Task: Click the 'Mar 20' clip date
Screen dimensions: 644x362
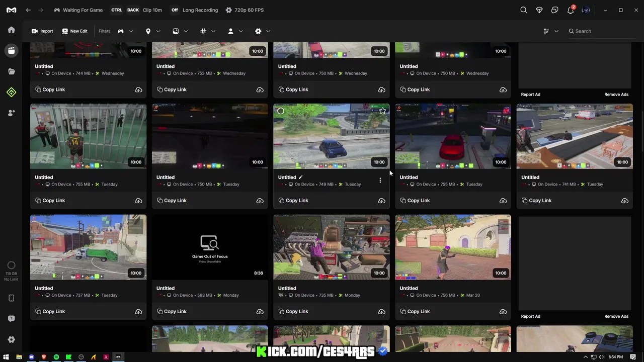Action: pos(473,295)
